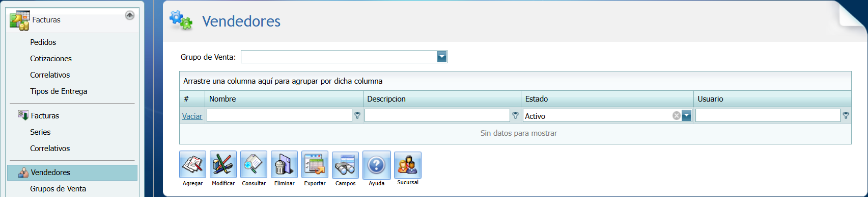Click the Descripcion column filter funnel icon
The width and height of the screenshot is (868, 197).
(515, 116)
